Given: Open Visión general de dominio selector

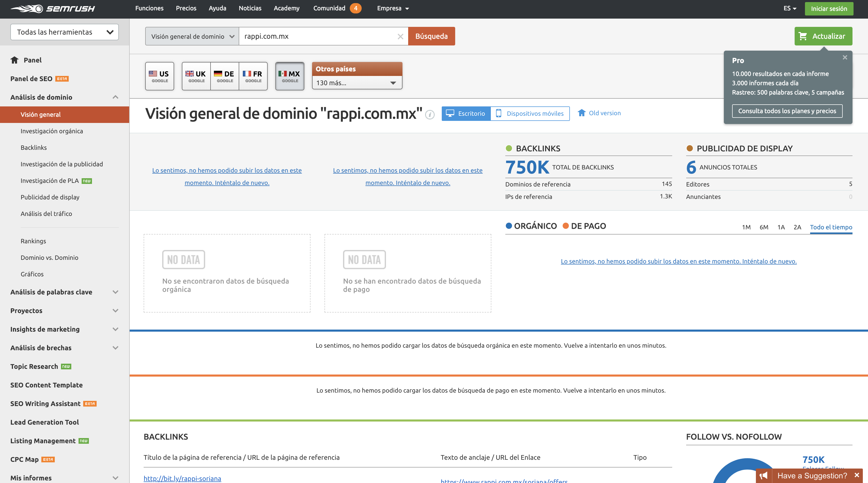Looking at the screenshot, I should pos(192,36).
